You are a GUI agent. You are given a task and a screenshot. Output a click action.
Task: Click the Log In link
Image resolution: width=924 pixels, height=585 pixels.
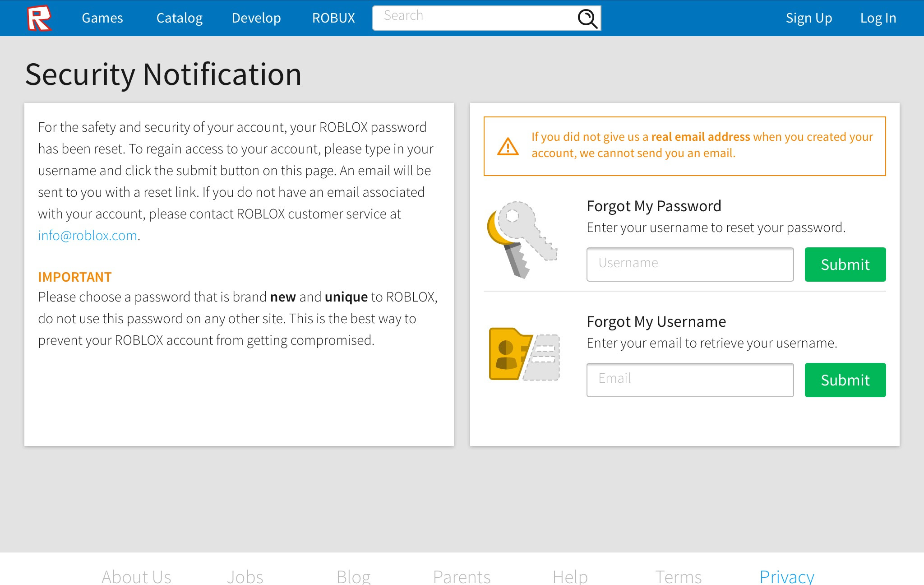[878, 18]
